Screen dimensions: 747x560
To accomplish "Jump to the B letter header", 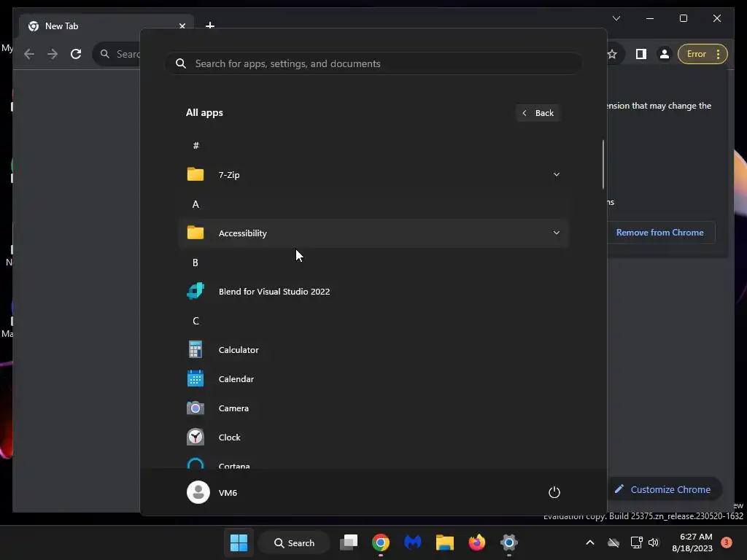I will (196, 262).
